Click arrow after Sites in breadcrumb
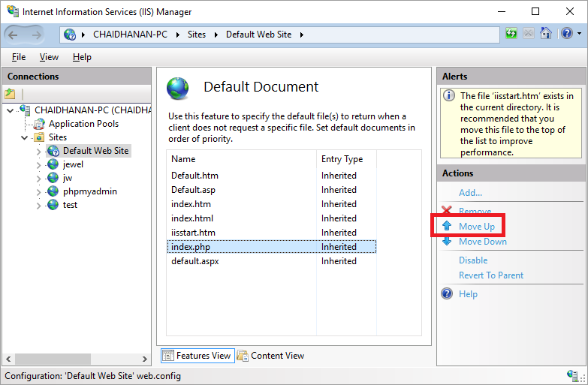Viewport: 588px width, 385px height. point(216,35)
